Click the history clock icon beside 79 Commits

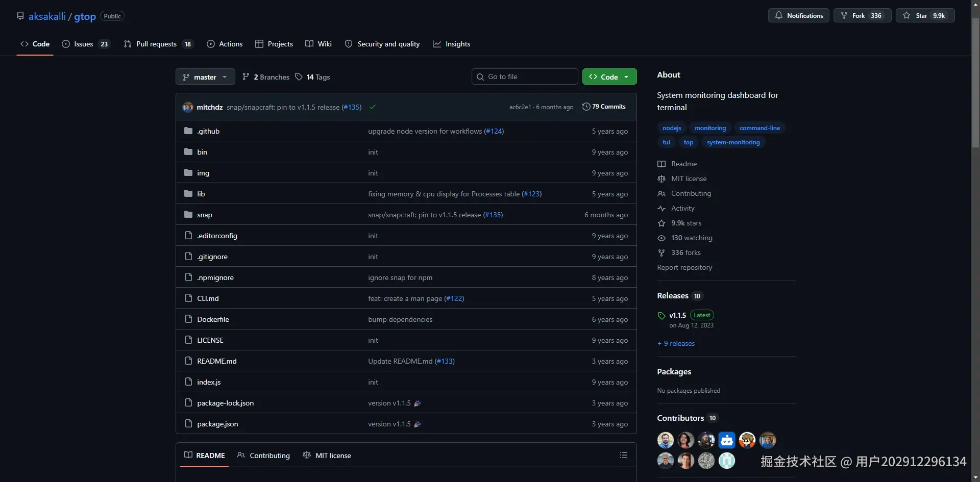tap(586, 107)
